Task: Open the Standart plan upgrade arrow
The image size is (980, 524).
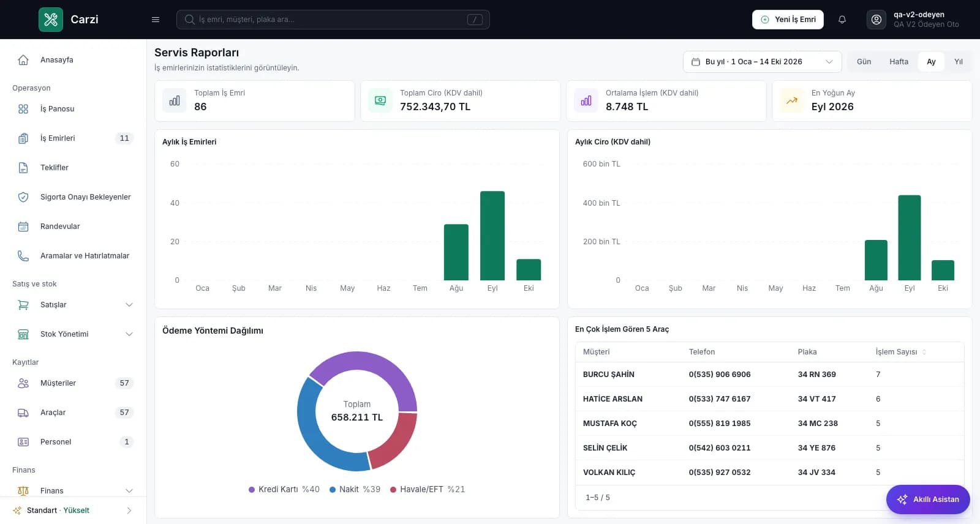Action: 129,511
